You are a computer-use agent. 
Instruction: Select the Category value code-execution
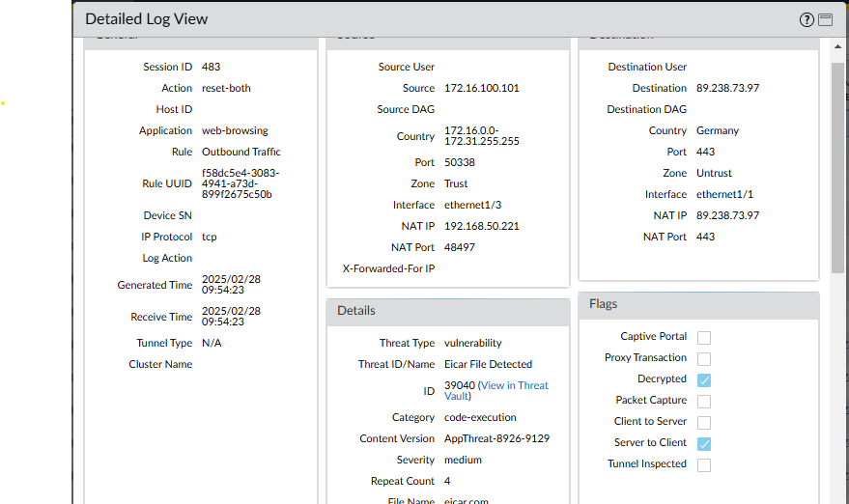coord(480,417)
